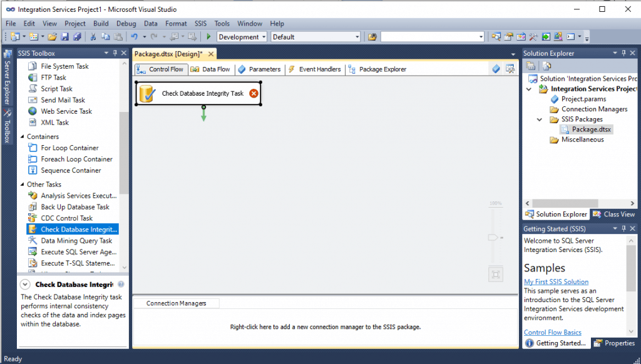Open the SSIS menu
The width and height of the screenshot is (641, 364).
pos(200,23)
